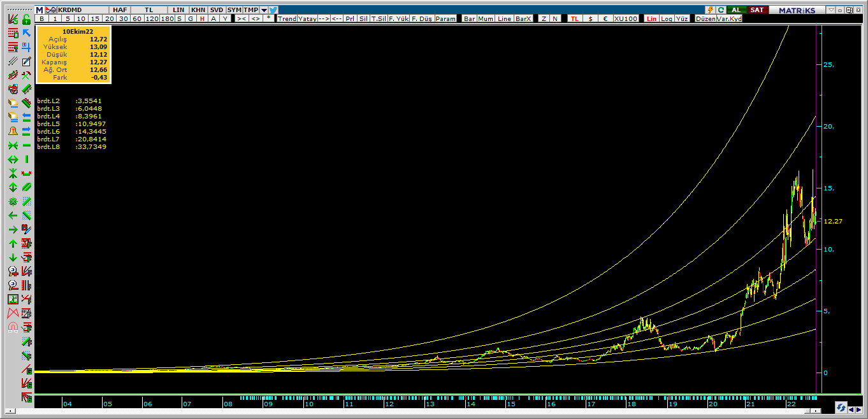The height and width of the screenshot is (419, 868).
Task: Click the blue double right arrows icon
Action: [26, 131]
